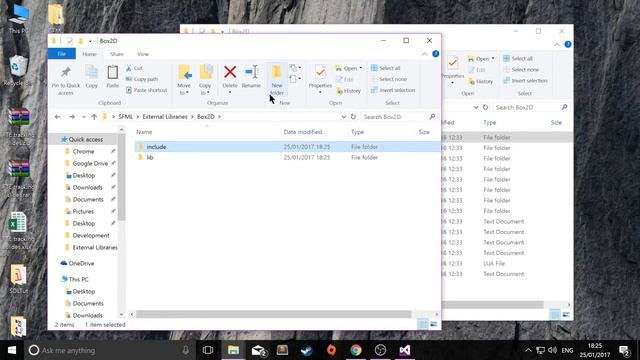Select OneDrive in navigation pane
Viewport: 640px width, 360px height.
[81, 263]
